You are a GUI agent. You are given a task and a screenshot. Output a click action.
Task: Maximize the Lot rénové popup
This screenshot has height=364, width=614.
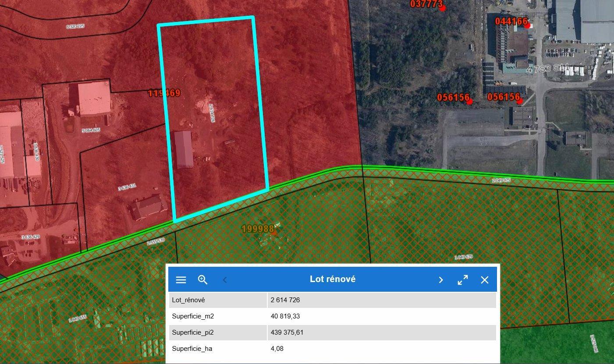point(463,280)
